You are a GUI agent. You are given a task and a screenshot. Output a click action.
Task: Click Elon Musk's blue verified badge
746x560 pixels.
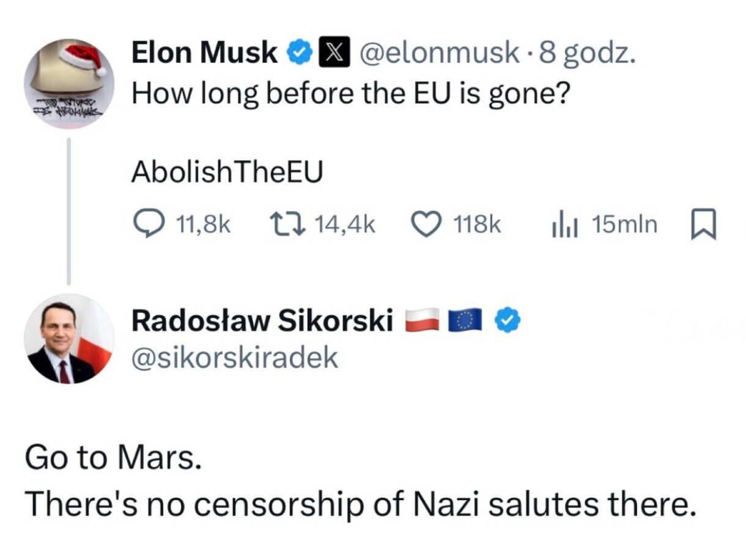click(298, 54)
